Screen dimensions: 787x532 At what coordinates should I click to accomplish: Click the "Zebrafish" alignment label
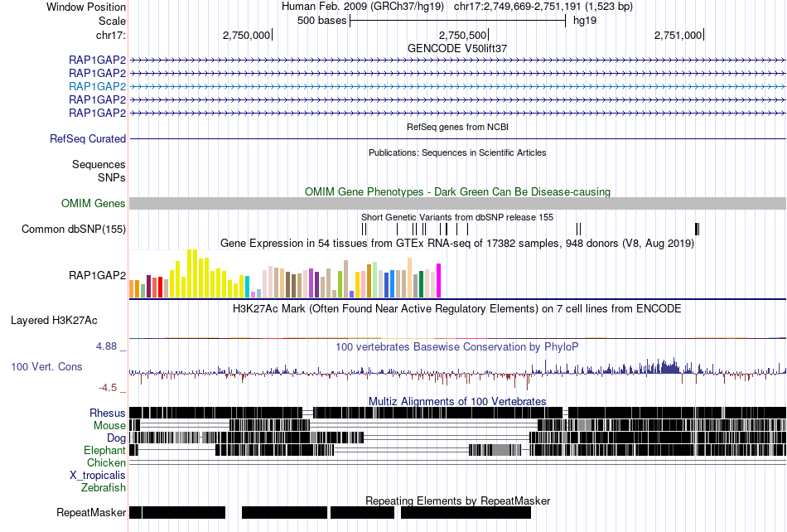[x=104, y=487]
